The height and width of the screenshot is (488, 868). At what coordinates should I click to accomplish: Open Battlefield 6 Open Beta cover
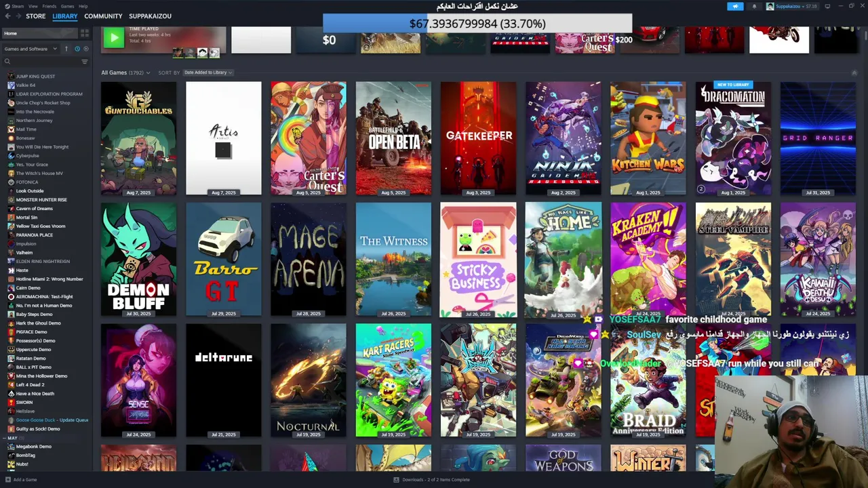click(x=393, y=138)
